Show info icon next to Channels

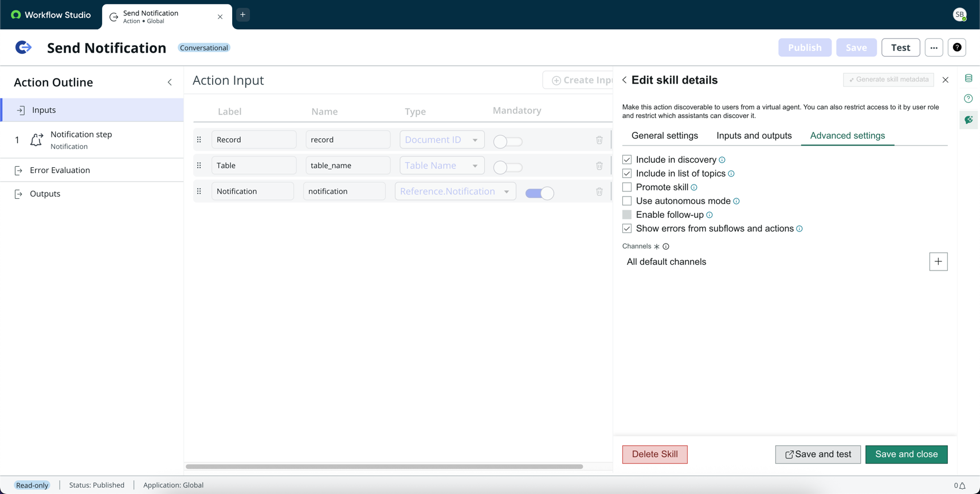pos(666,246)
